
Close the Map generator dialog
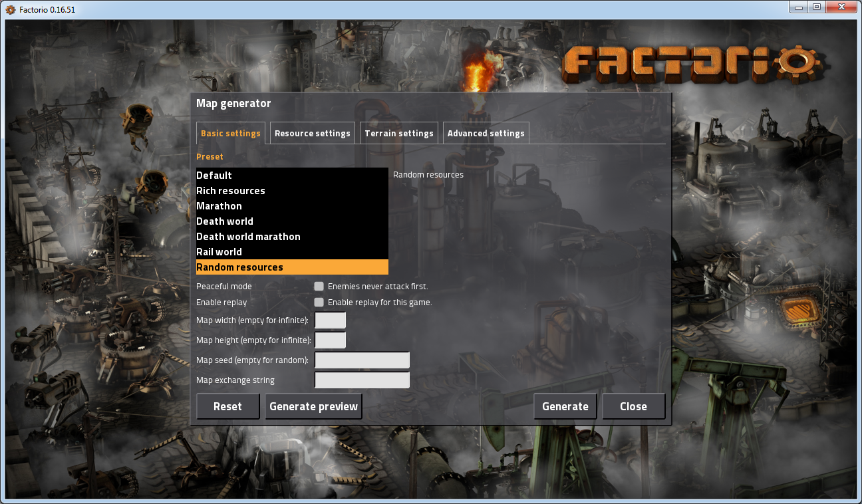pyautogui.click(x=634, y=406)
